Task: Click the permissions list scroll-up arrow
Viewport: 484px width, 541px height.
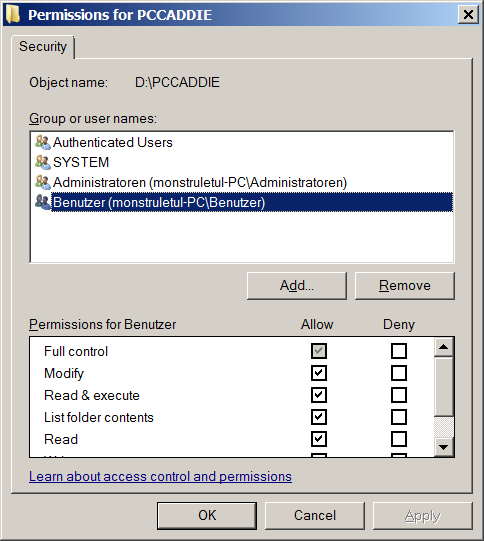Action: (x=443, y=347)
